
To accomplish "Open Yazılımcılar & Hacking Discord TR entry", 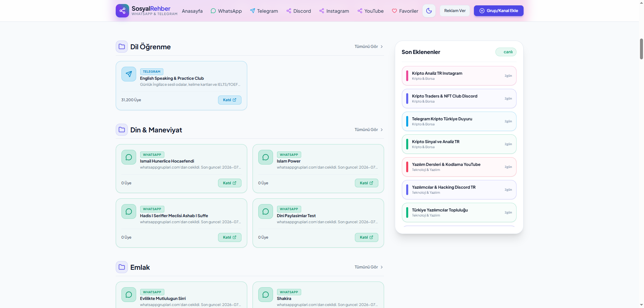I will click(x=459, y=190).
